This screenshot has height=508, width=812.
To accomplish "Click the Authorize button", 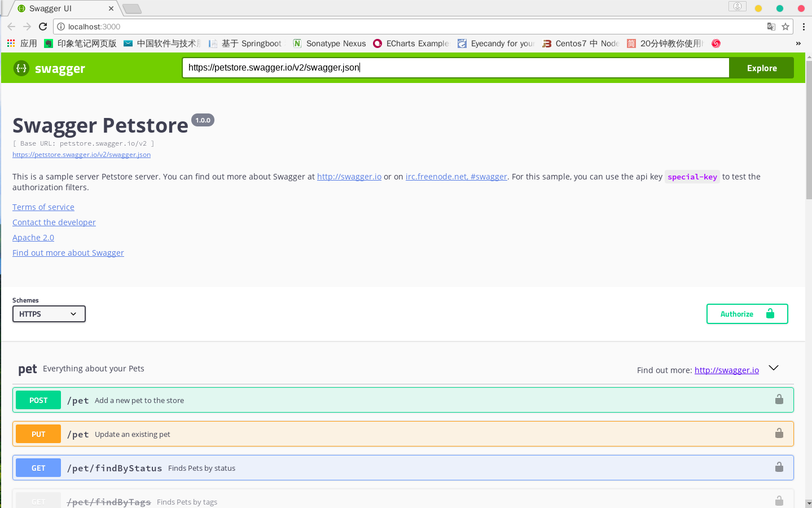I will (x=747, y=314).
